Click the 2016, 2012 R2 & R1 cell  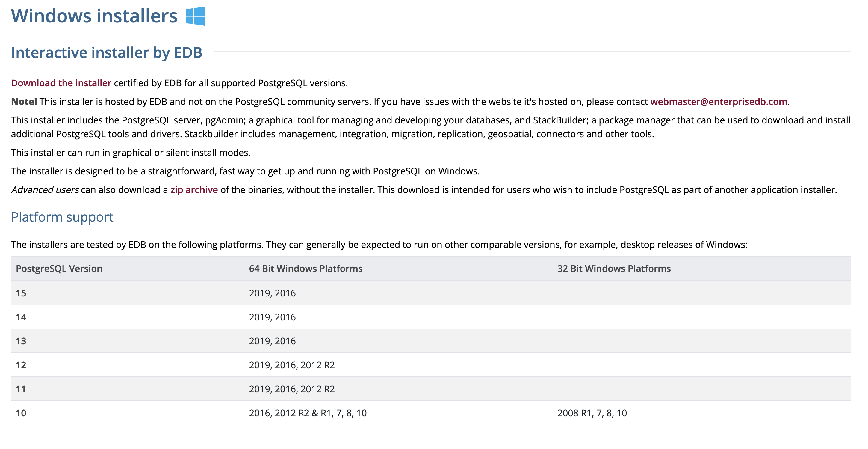pos(307,413)
